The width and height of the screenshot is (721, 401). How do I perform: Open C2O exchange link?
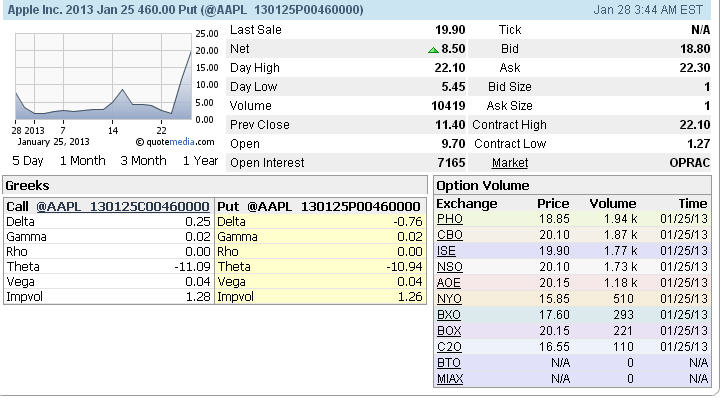coord(449,347)
